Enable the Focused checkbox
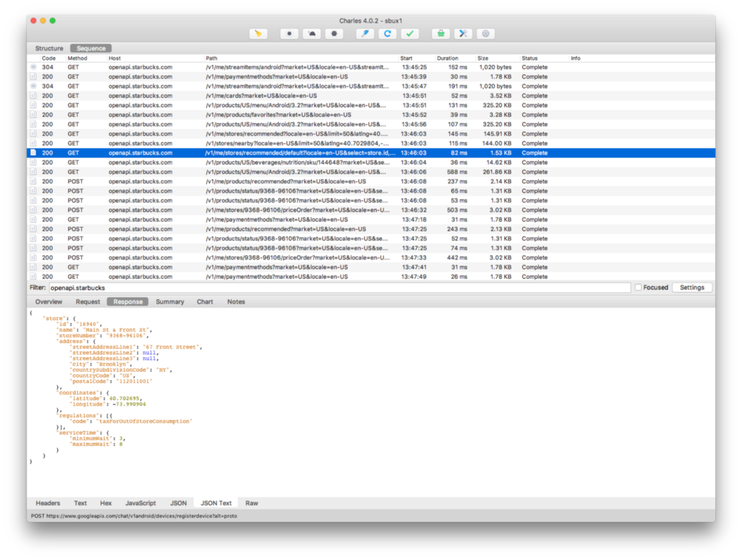This screenshot has height=560, width=742. tap(638, 288)
